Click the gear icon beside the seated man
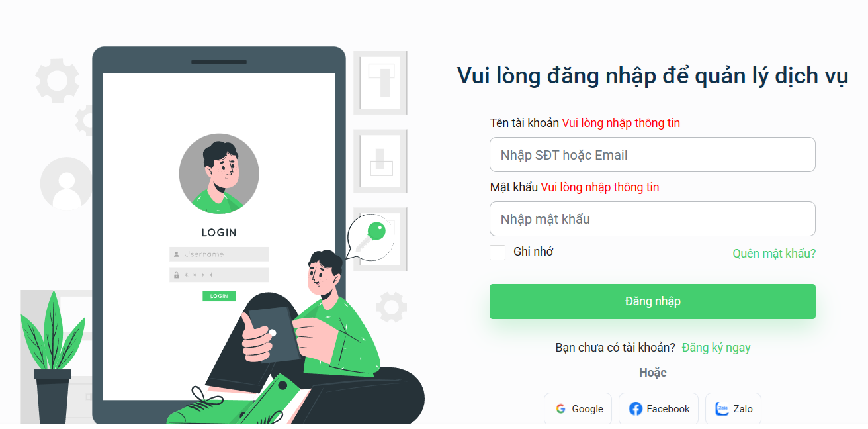 tap(391, 307)
